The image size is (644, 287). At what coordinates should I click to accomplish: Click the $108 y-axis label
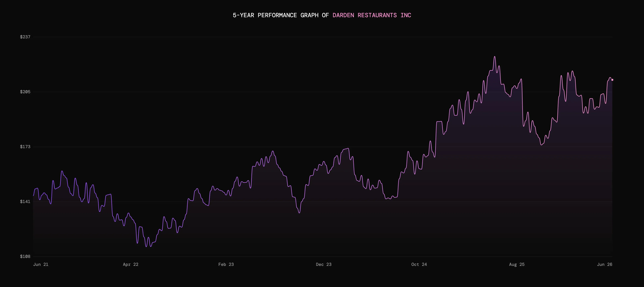click(x=25, y=256)
